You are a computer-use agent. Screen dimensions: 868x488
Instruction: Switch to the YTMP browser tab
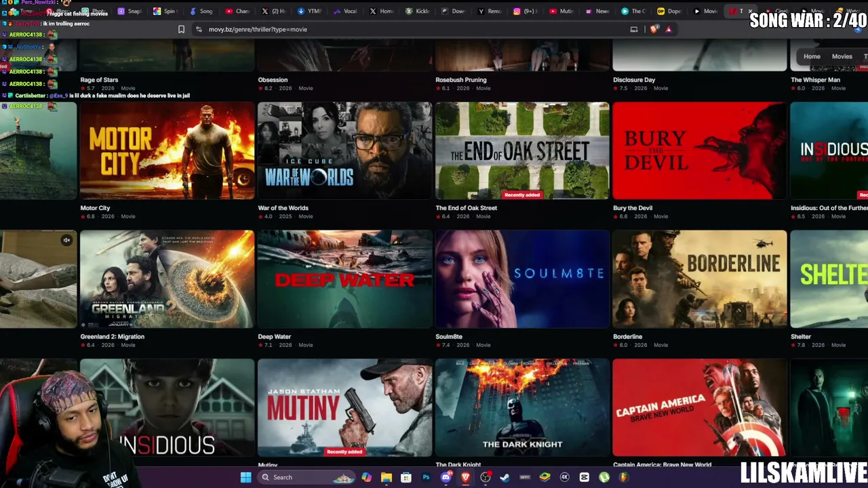(310, 11)
